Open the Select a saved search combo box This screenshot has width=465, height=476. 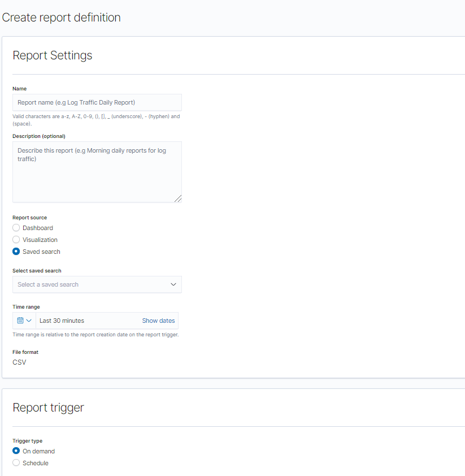[90, 284]
